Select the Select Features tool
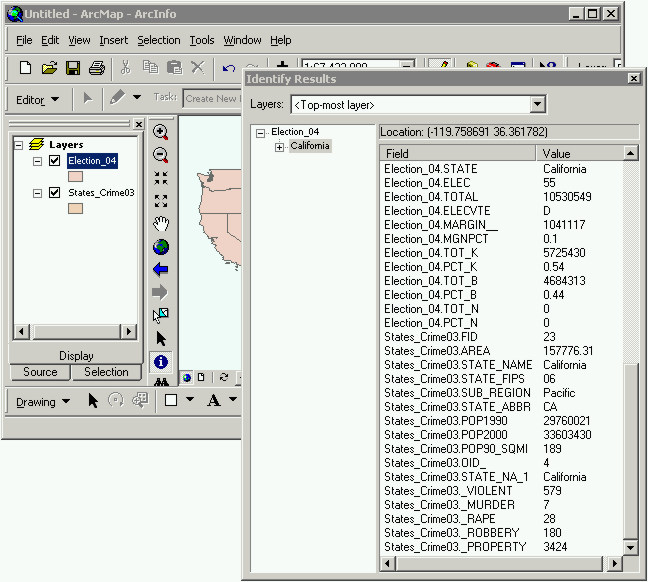Screen dimensions: 648x582 (x=160, y=315)
